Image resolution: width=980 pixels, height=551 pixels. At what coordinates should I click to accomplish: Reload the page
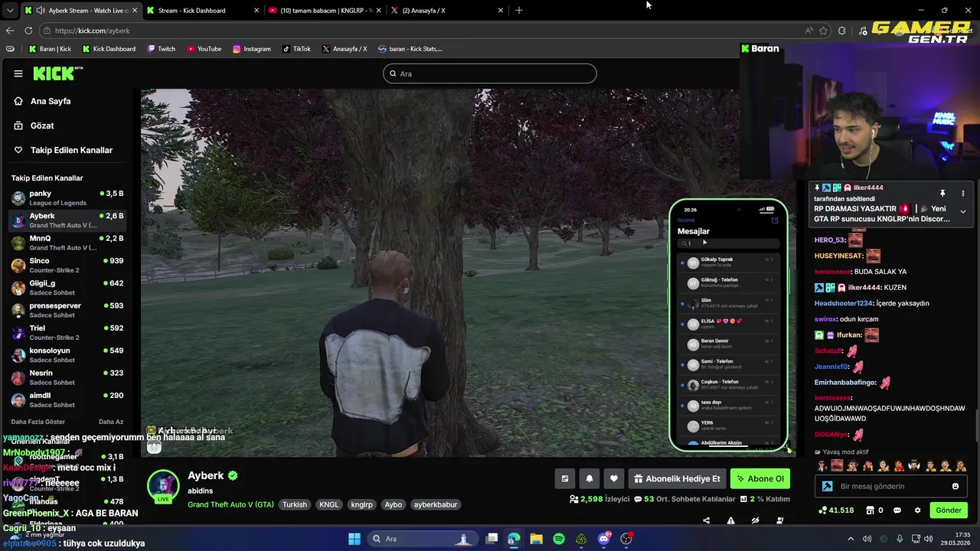(28, 31)
